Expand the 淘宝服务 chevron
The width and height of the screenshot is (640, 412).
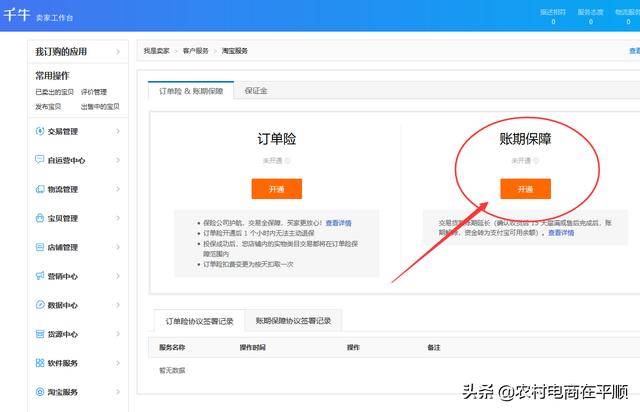pos(118,392)
